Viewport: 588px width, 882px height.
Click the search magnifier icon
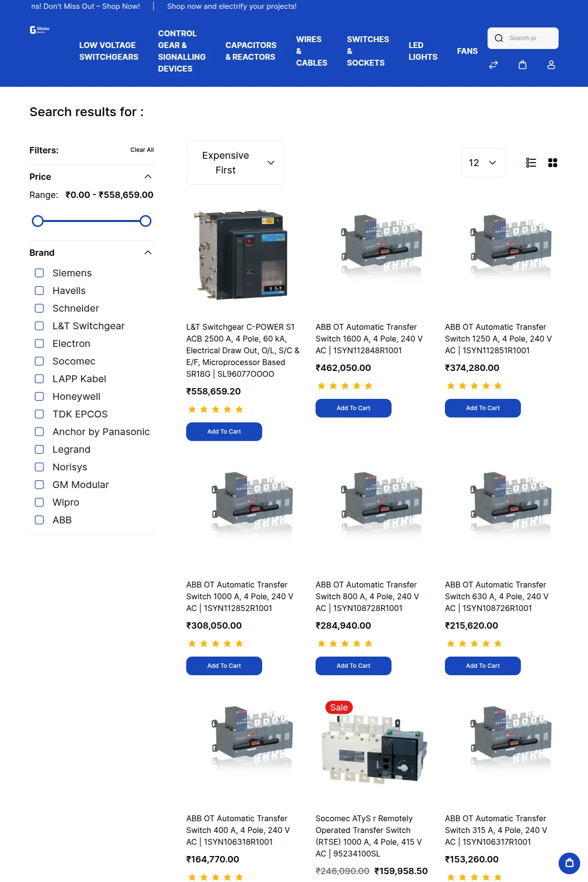[499, 38]
